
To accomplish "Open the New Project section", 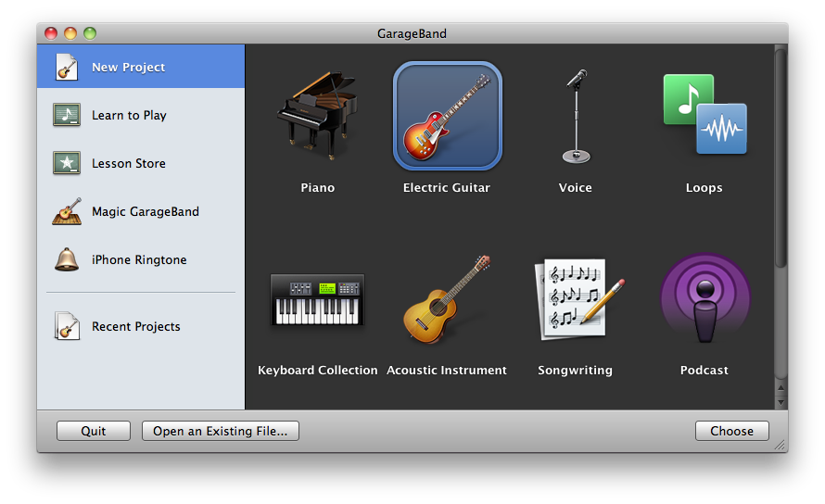I will pyautogui.click(x=141, y=67).
